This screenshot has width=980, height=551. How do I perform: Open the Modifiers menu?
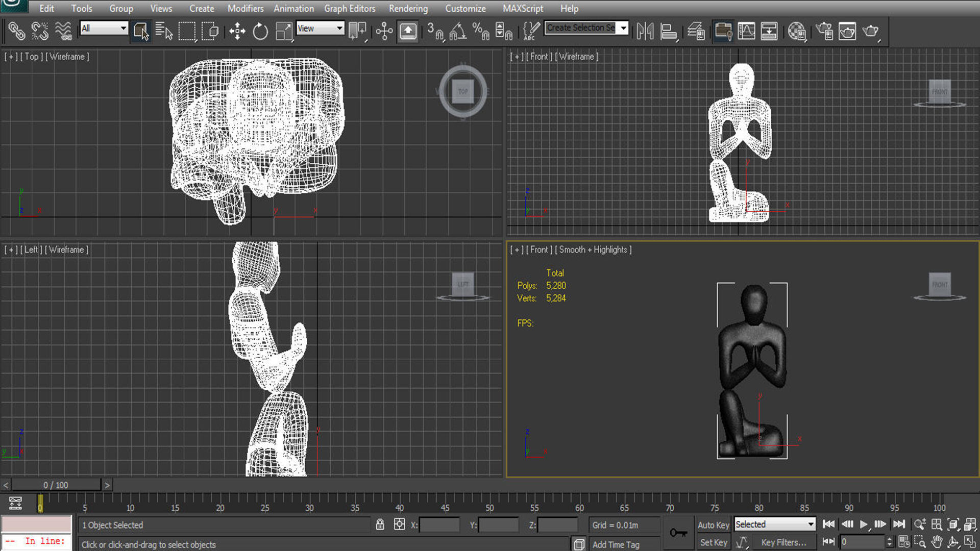tap(246, 9)
